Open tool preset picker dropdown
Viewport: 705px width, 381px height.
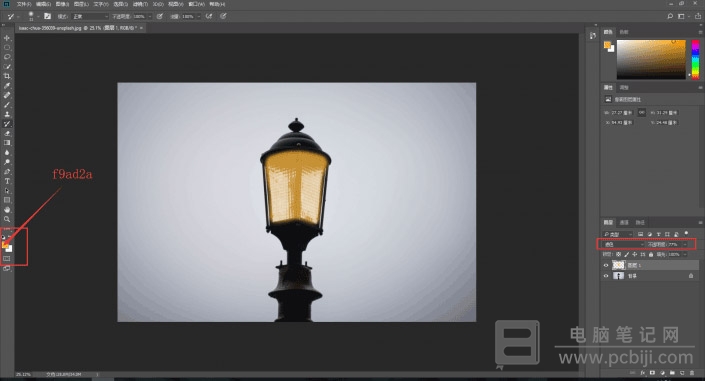point(18,16)
